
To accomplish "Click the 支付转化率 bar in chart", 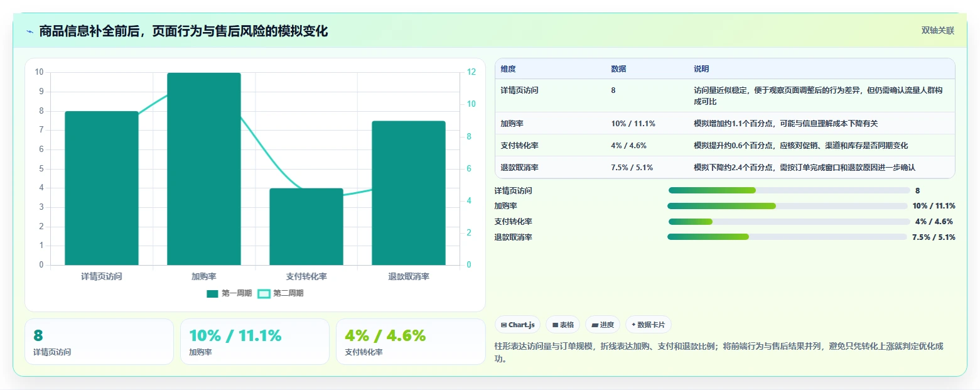I will pos(306,227).
